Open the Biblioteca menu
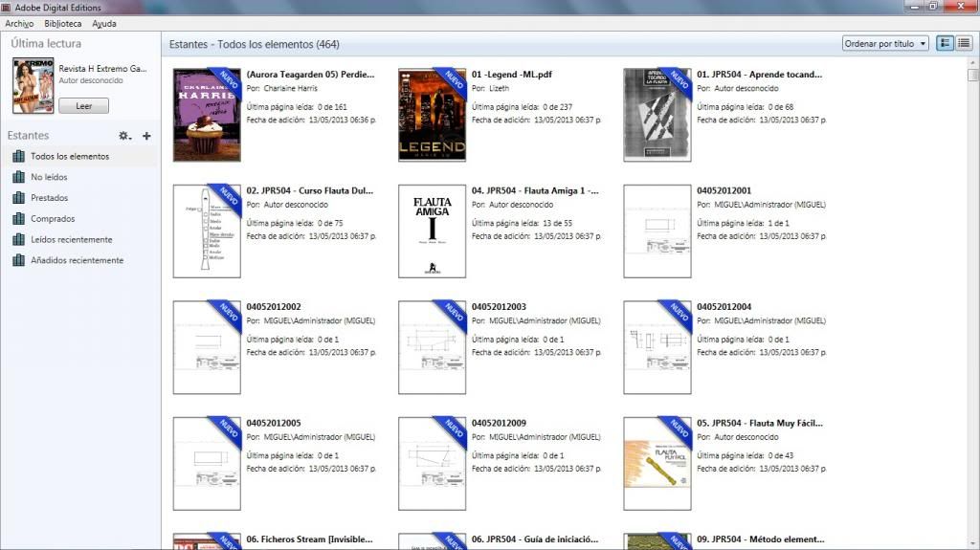The image size is (980, 550). click(x=62, y=23)
